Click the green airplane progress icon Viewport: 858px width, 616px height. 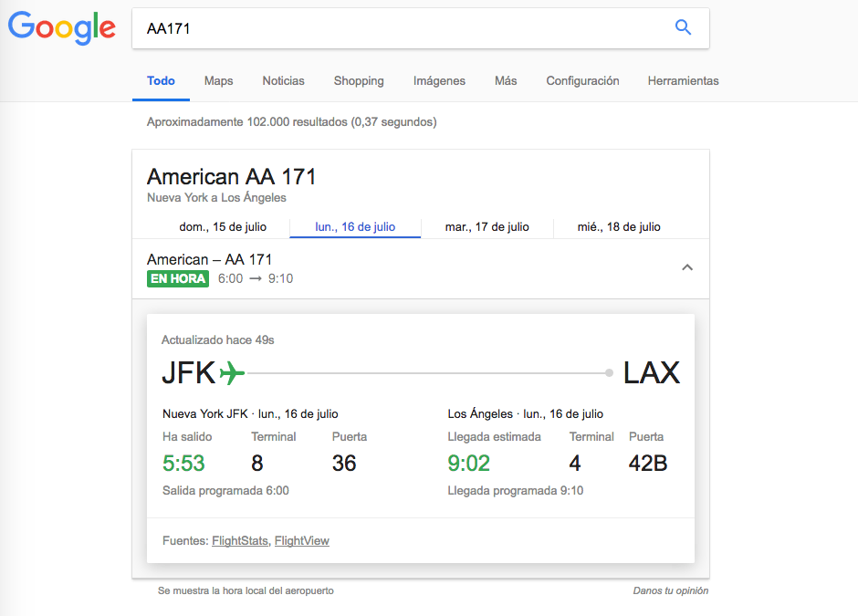coord(233,372)
